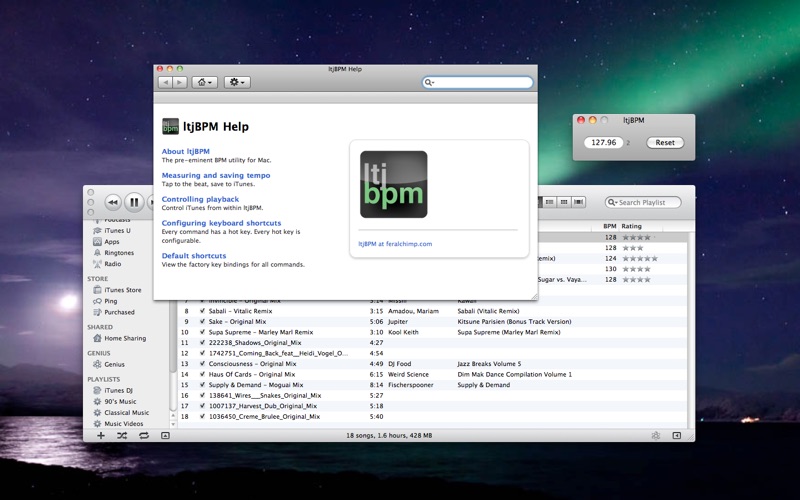Click the forward arrow in ItjBPM Help toolbar
The image size is (800, 500).
click(180, 82)
